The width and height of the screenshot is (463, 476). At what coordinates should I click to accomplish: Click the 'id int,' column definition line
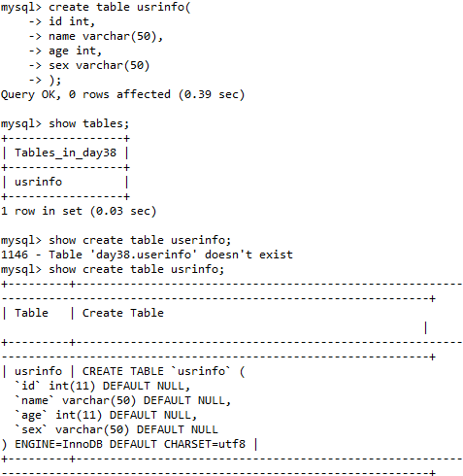[72, 21]
